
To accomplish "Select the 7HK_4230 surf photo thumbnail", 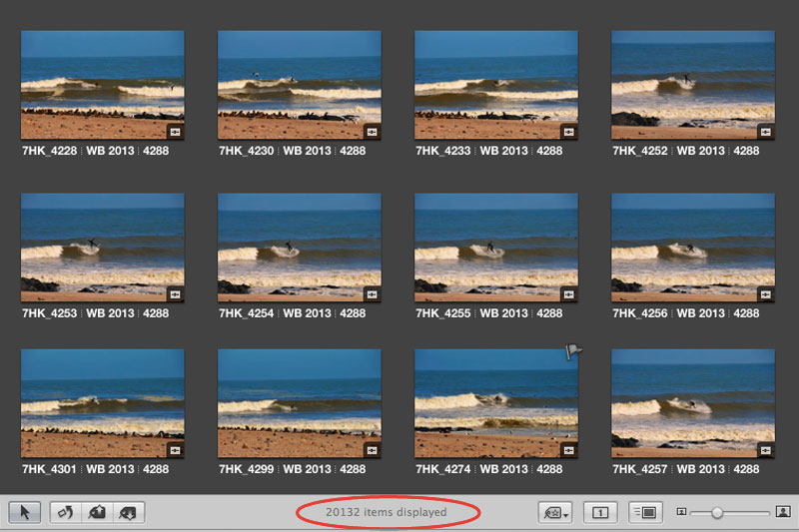I will [x=299, y=85].
